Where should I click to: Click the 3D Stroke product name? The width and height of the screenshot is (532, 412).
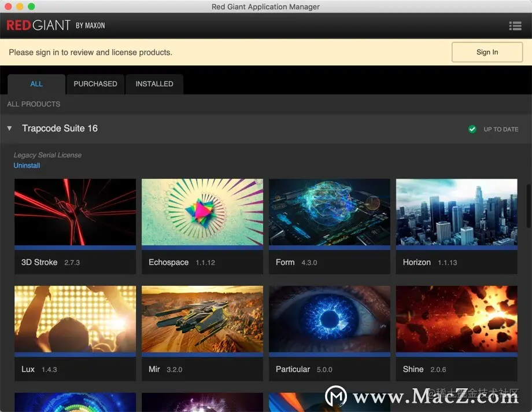click(39, 262)
